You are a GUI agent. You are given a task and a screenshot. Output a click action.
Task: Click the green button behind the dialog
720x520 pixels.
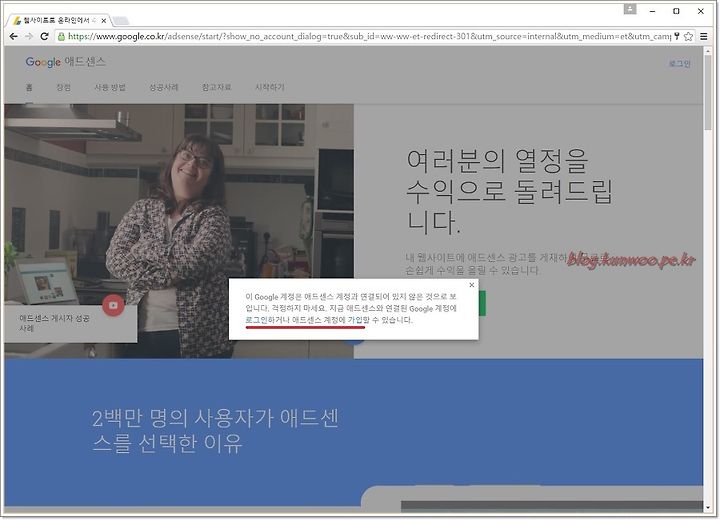click(482, 303)
